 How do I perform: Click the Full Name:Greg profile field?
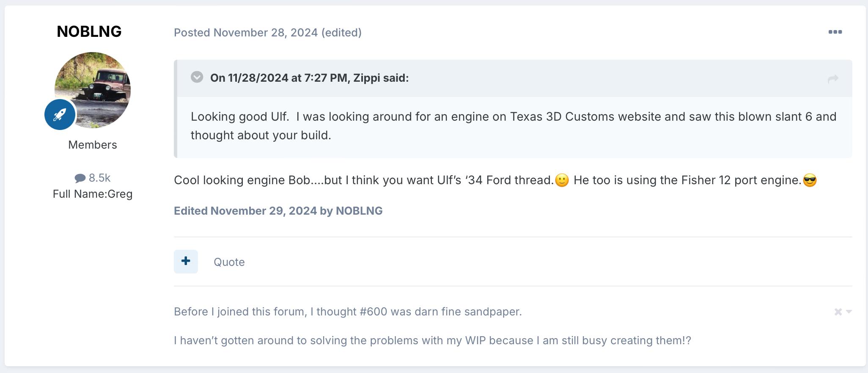tap(93, 194)
